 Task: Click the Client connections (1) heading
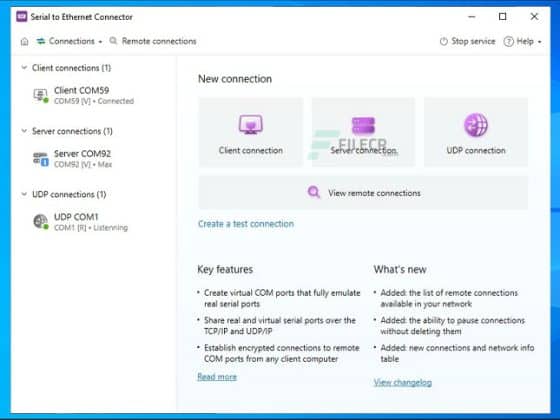(x=71, y=68)
